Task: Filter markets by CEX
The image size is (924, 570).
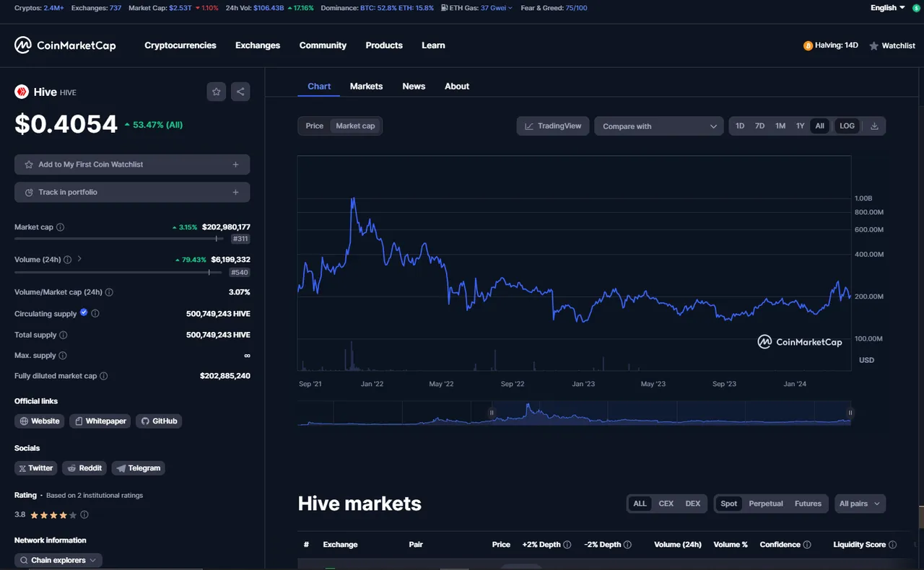Action: [666, 504]
